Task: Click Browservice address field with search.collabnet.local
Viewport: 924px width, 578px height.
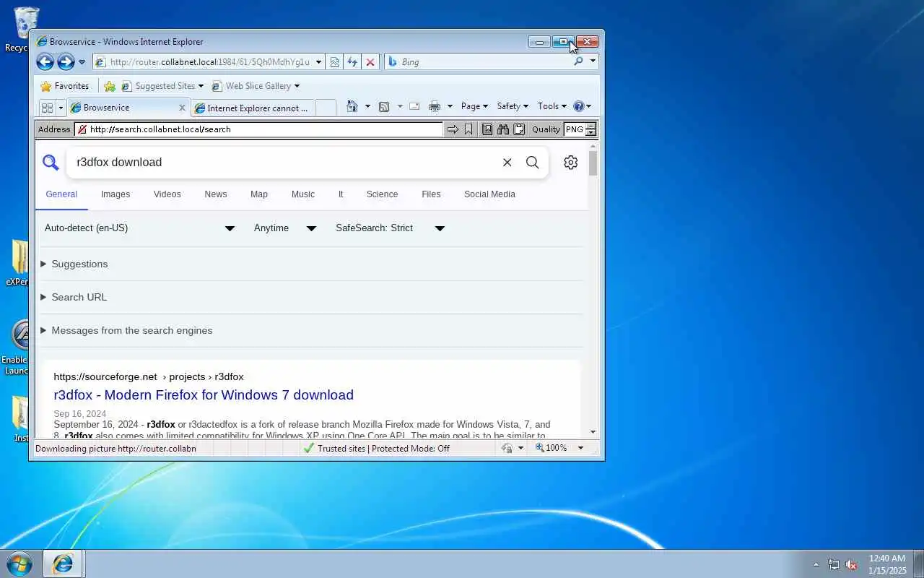Action: tap(258, 129)
